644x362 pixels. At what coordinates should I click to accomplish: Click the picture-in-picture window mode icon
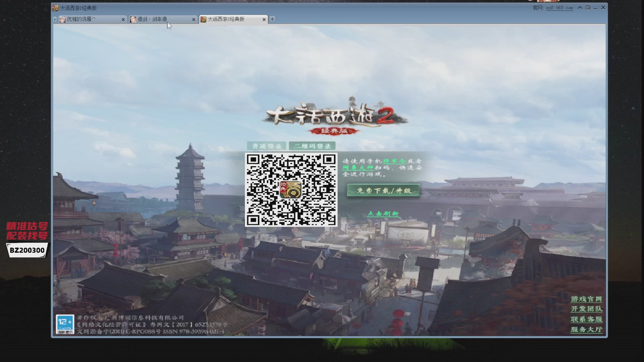pos(588,8)
